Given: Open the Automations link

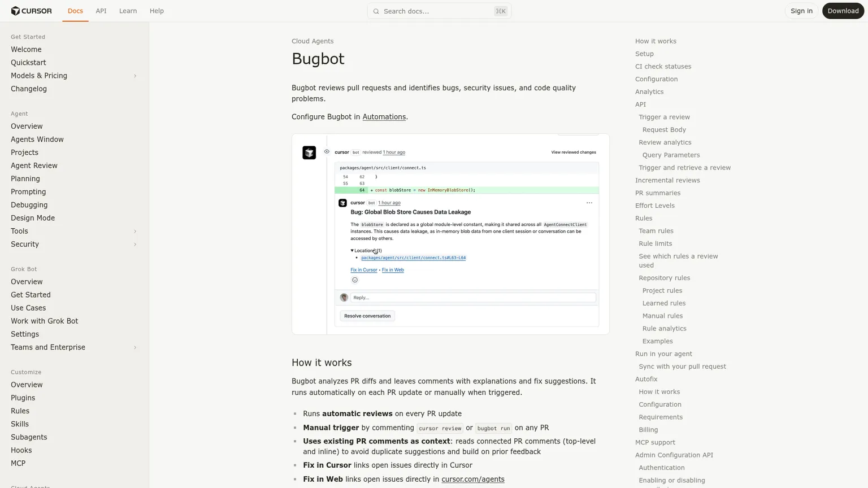Looking at the screenshot, I should 384,117.
